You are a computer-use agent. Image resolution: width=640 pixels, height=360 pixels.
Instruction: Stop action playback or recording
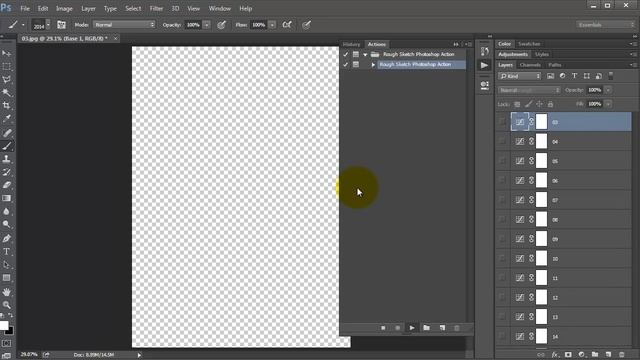(x=383, y=328)
